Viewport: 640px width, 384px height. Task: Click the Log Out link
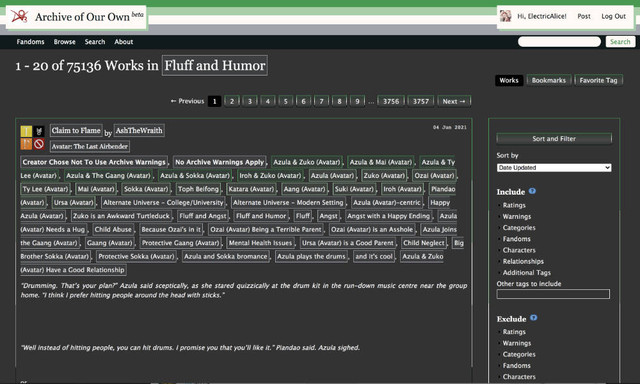pos(613,16)
